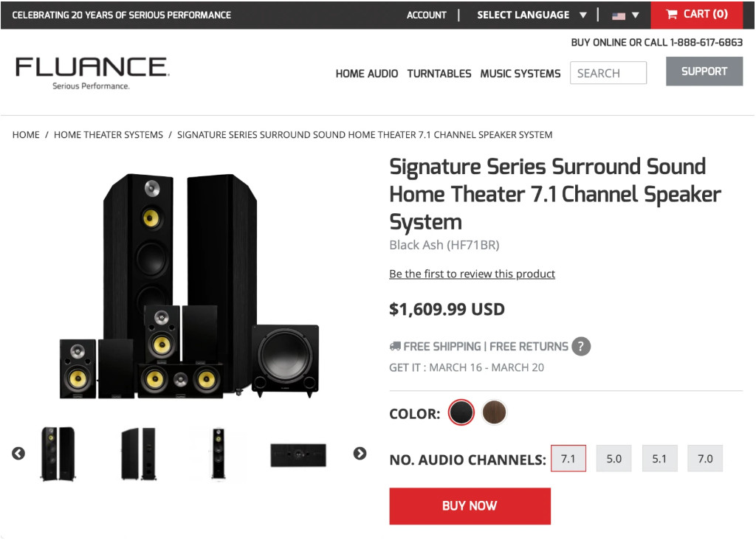Select the 5.1 audio channels option
This screenshot has width=756, height=540.
659,459
